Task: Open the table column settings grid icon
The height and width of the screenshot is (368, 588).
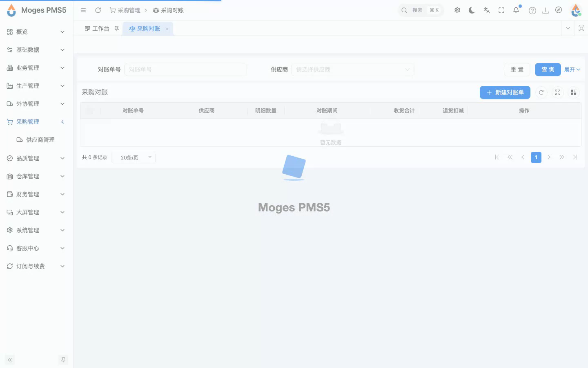Action: pyautogui.click(x=574, y=92)
